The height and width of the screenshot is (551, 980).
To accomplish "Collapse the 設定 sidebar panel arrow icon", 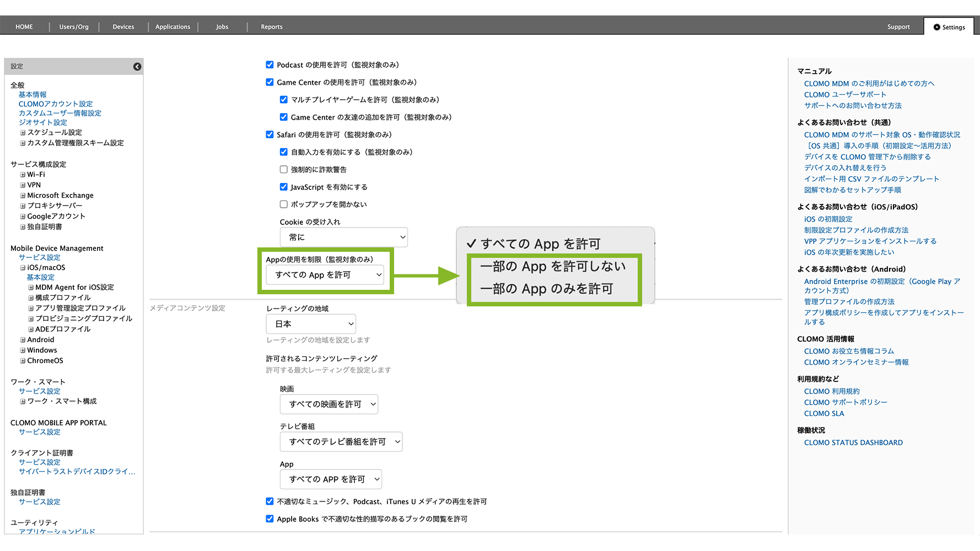I will (137, 67).
